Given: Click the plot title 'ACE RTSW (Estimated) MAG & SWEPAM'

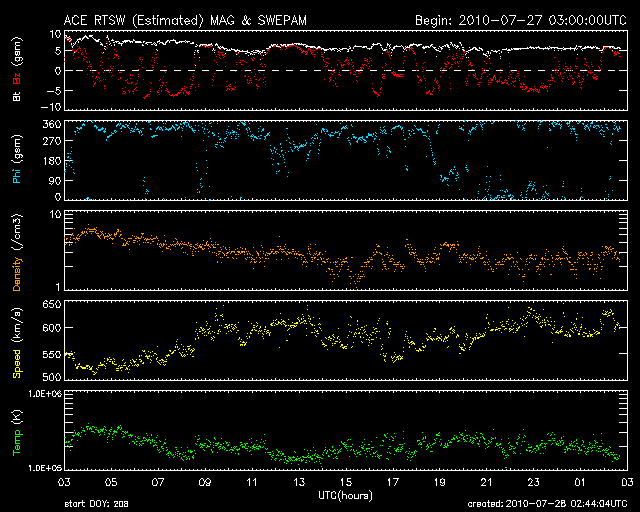Looking at the screenshot, I should coord(185,20).
